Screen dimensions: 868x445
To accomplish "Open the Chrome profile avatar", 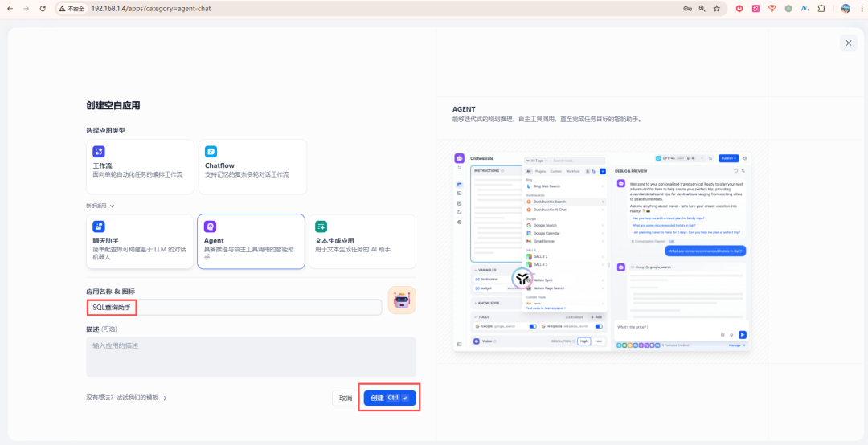I will pyautogui.click(x=845, y=9).
